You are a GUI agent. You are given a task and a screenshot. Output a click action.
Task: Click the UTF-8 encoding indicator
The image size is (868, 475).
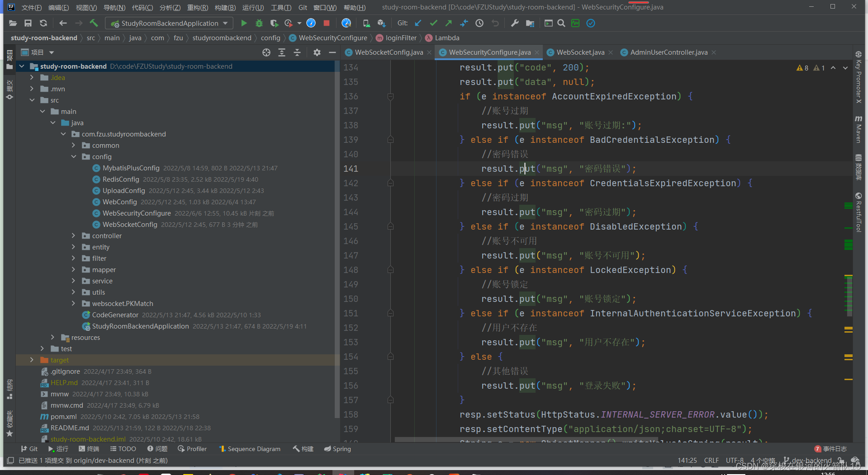(x=735, y=460)
